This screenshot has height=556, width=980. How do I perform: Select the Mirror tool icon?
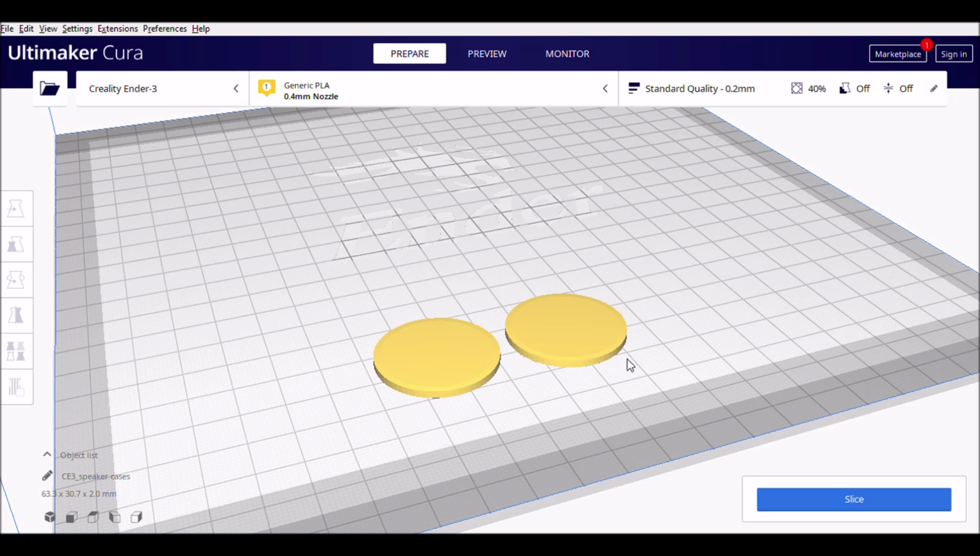coord(16,316)
